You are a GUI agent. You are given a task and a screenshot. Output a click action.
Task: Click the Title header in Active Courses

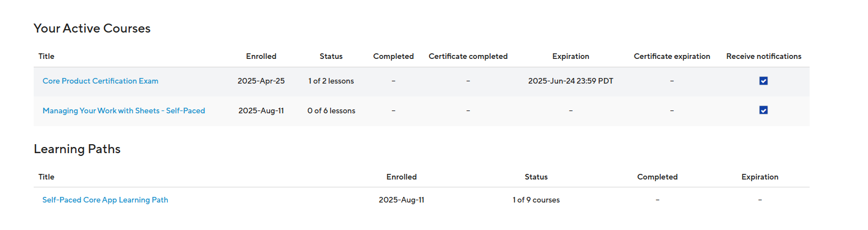click(x=47, y=56)
